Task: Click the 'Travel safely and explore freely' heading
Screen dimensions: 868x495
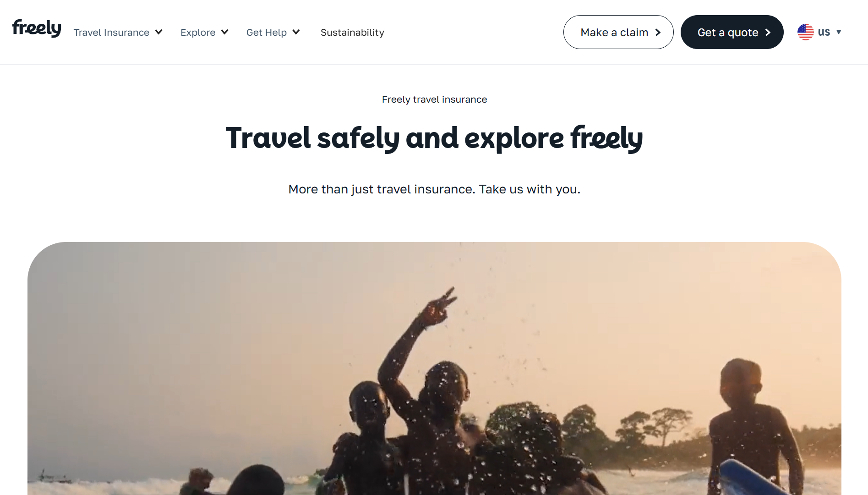Action: click(x=434, y=138)
